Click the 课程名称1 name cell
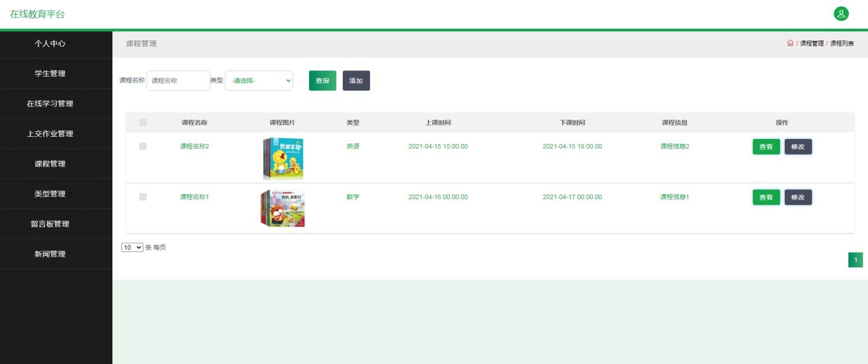Viewport: 868px width, 364px height. (x=195, y=197)
